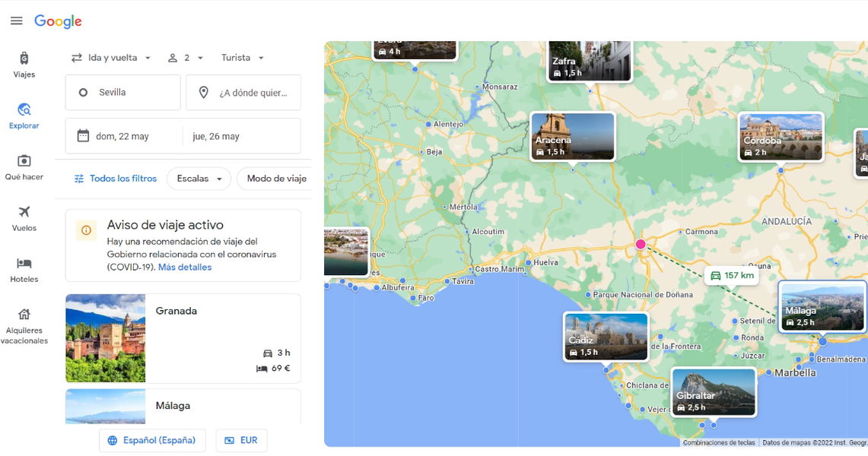Click the round-trip arrows icon
868x456 pixels.
coord(77,58)
